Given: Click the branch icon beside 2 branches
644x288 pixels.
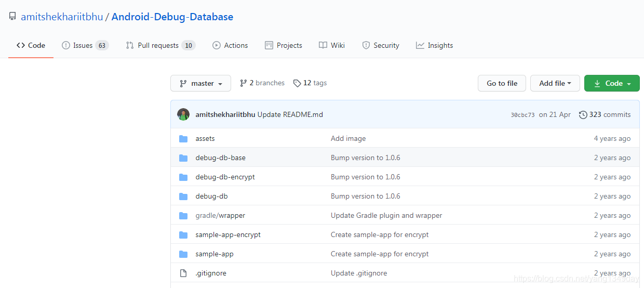Looking at the screenshot, I should 243,83.
